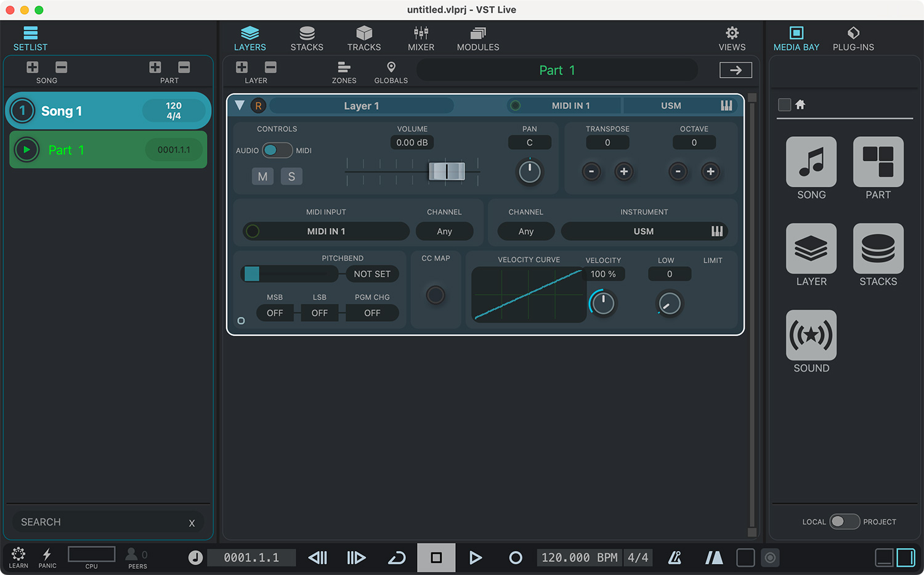Viewport: 924px width, 575px height.
Task: Decrease the Octave value with minus button
Action: point(678,172)
